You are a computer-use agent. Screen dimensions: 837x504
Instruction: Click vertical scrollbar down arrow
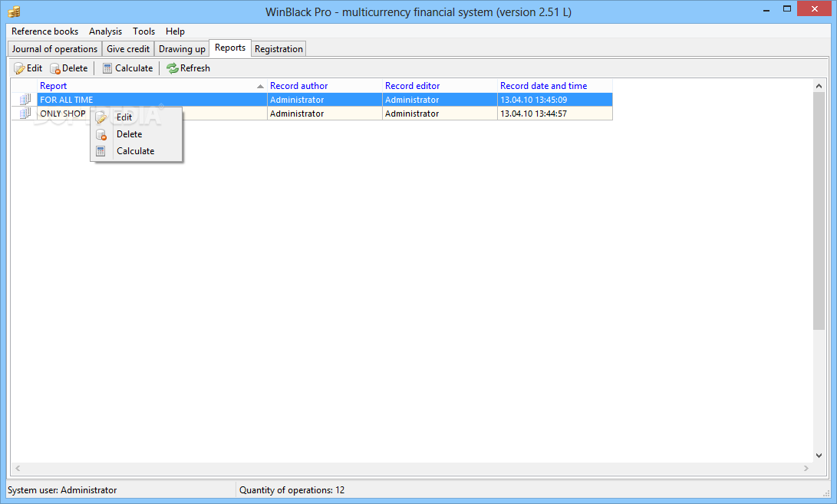tap(819, 456)
